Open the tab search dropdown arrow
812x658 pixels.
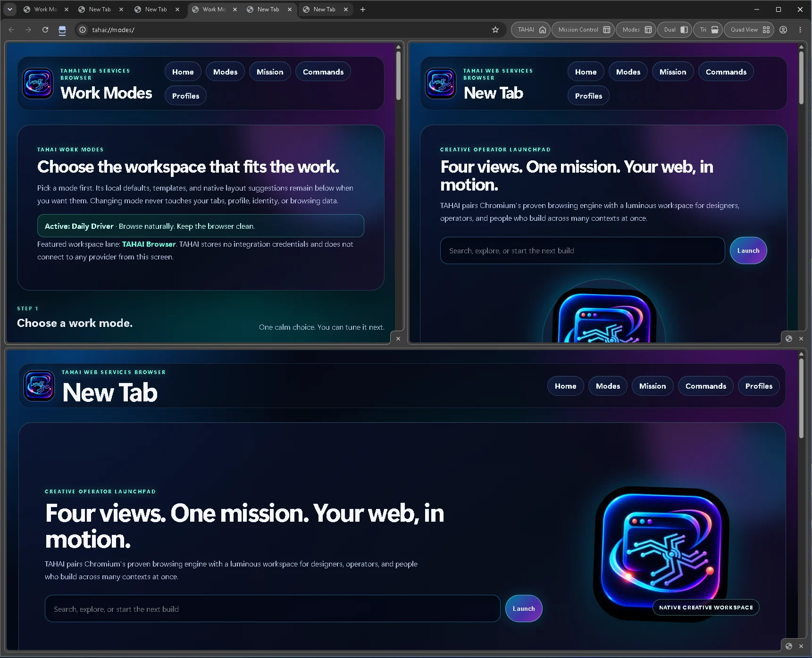tap(9, 9)
